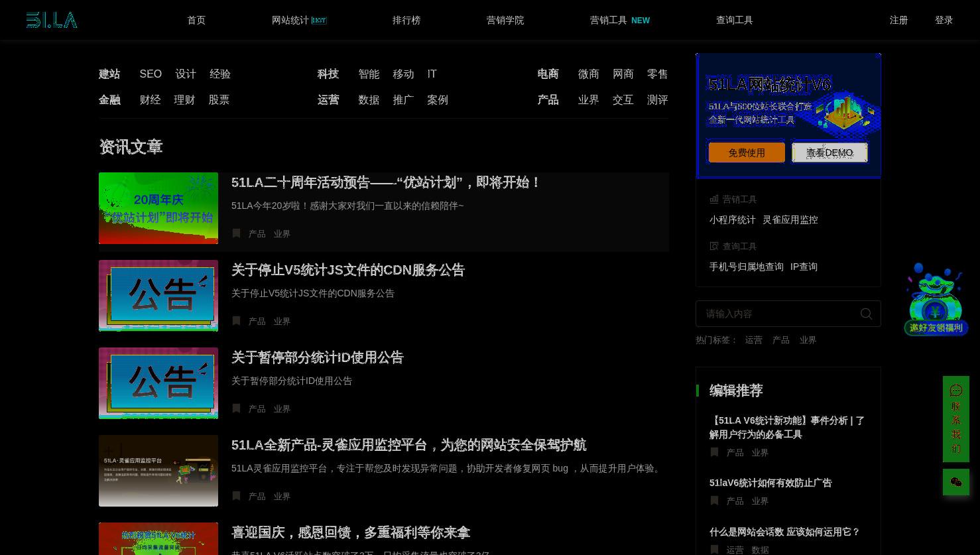Select the 数据 category under 运营
Viewport: 980px width, 555px height.
point(369,100)
